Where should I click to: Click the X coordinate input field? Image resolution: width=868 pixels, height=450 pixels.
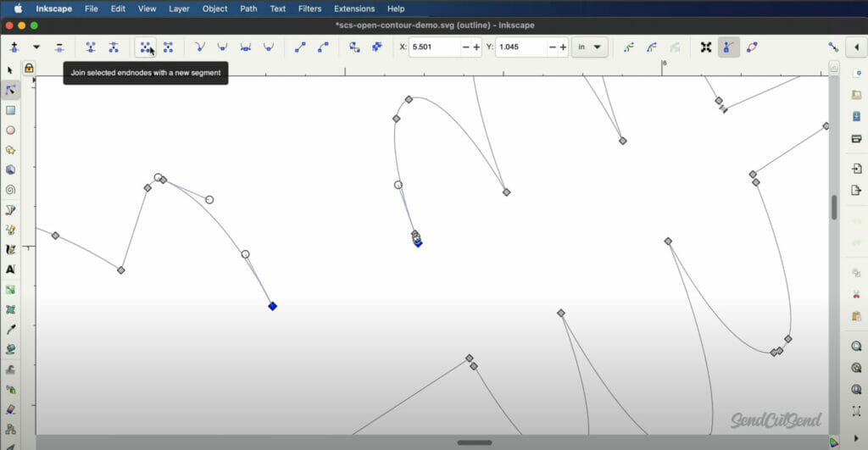[x=434, y=47]
